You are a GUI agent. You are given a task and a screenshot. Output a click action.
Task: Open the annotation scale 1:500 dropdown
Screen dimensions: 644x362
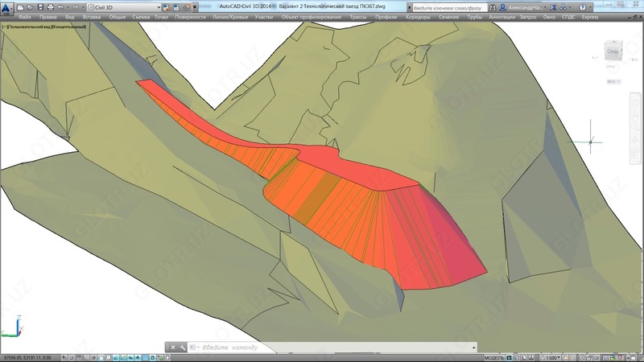554,356
